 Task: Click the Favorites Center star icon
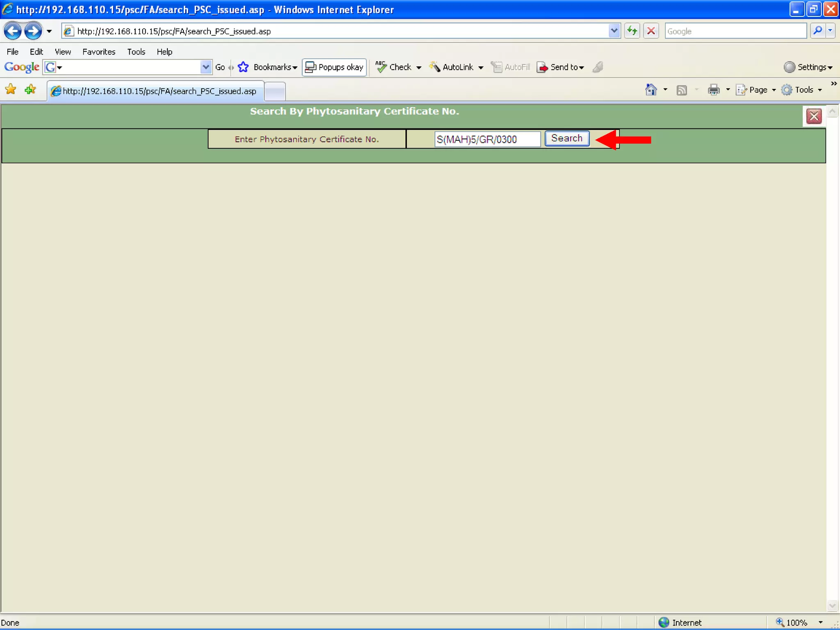click(x=11, y=90)
